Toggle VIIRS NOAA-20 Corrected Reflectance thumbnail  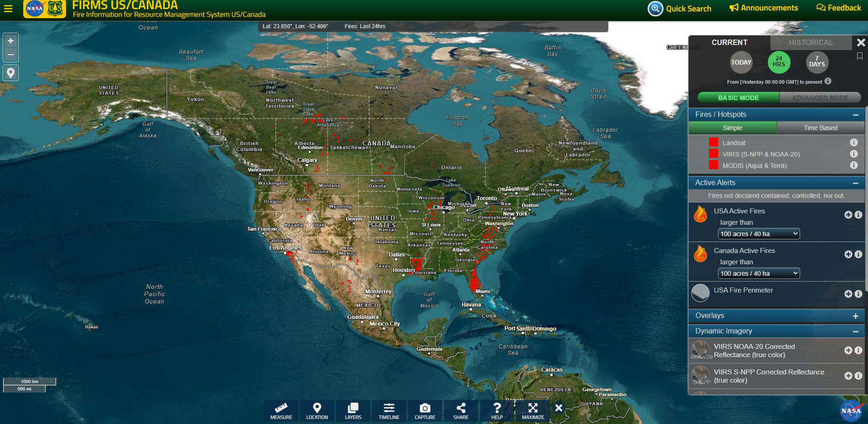700,350
